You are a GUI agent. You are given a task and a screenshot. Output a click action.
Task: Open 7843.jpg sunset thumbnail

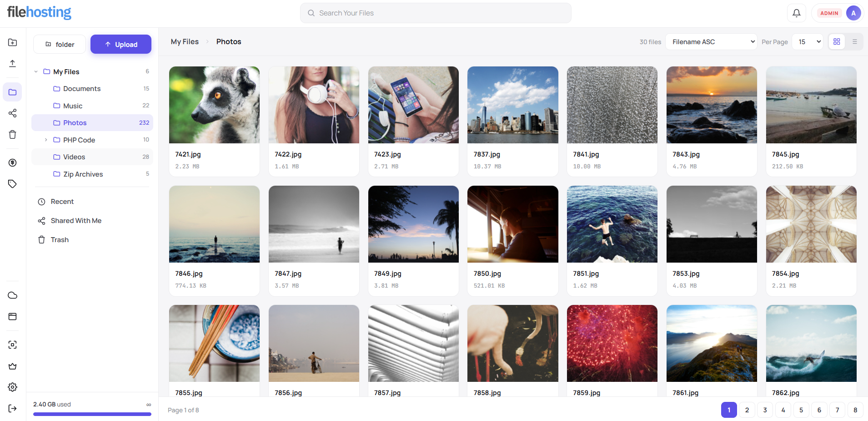pyautogui.click(x=712, y=105)
